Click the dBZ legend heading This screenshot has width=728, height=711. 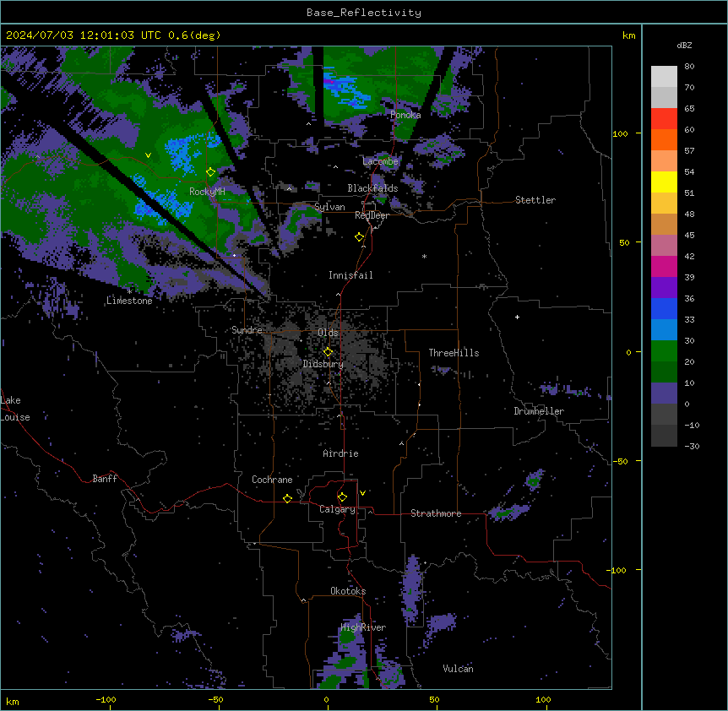click(684, 45)
